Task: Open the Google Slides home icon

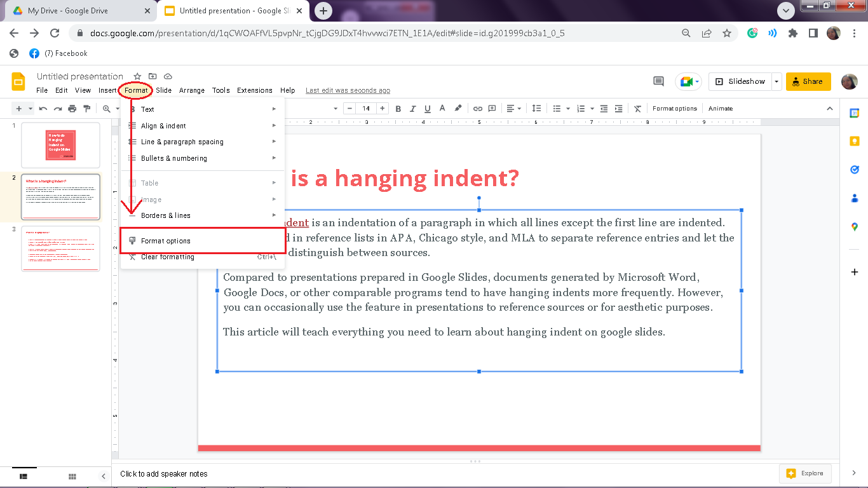Action: pyautogui.click(x=18, y=81)
